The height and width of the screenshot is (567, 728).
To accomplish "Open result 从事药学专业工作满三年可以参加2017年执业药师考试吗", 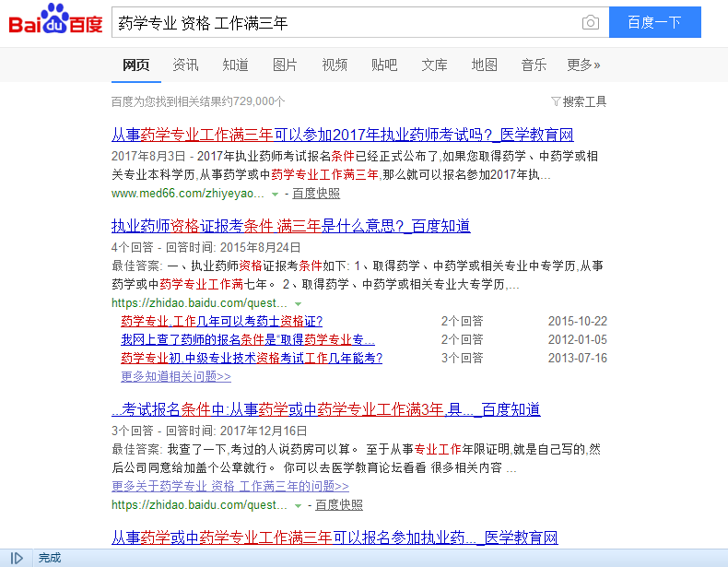I will coord(343,135).
